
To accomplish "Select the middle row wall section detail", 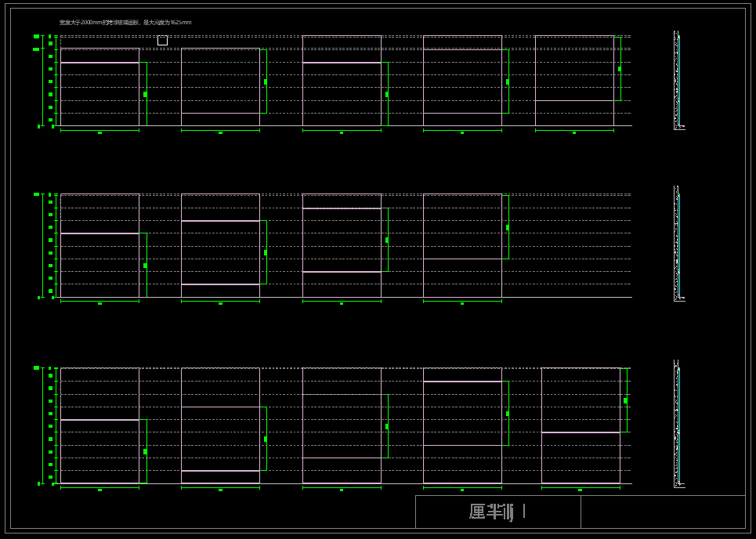I will click(678, 243).
